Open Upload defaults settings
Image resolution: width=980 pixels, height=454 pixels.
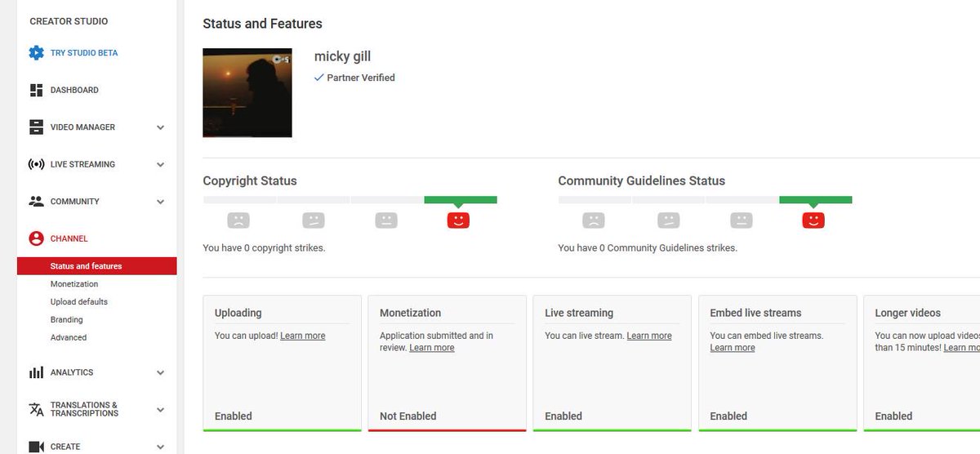(x=79, y=302)
